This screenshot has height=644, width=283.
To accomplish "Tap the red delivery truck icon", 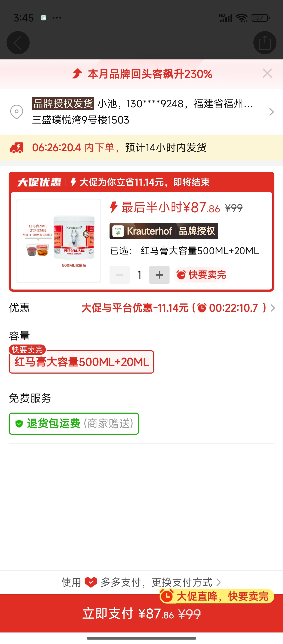I will [x=17, y=148].
